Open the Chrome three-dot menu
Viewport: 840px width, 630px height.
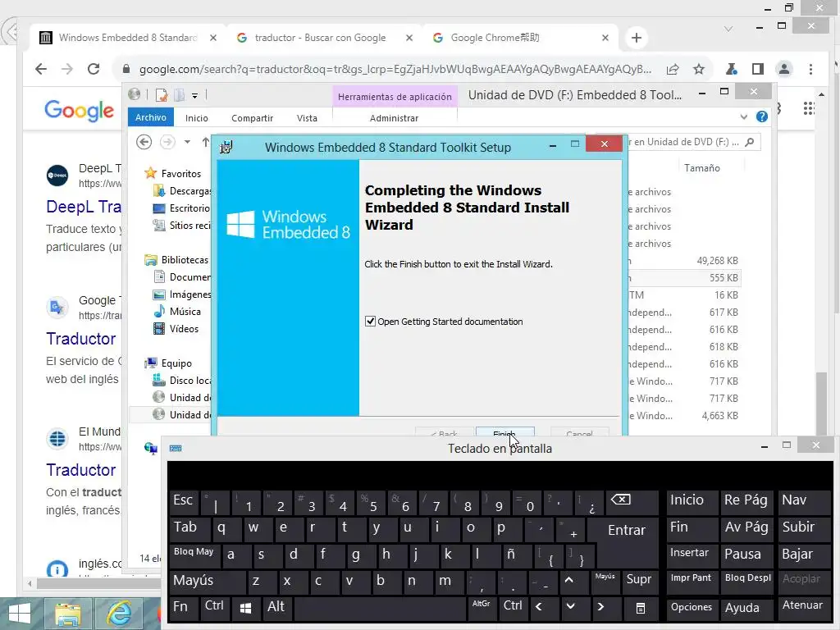[x=810, y=69]
